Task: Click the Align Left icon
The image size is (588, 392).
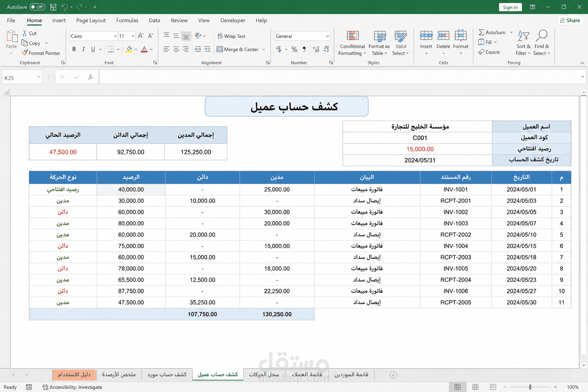Action: [x=167, y=49]
